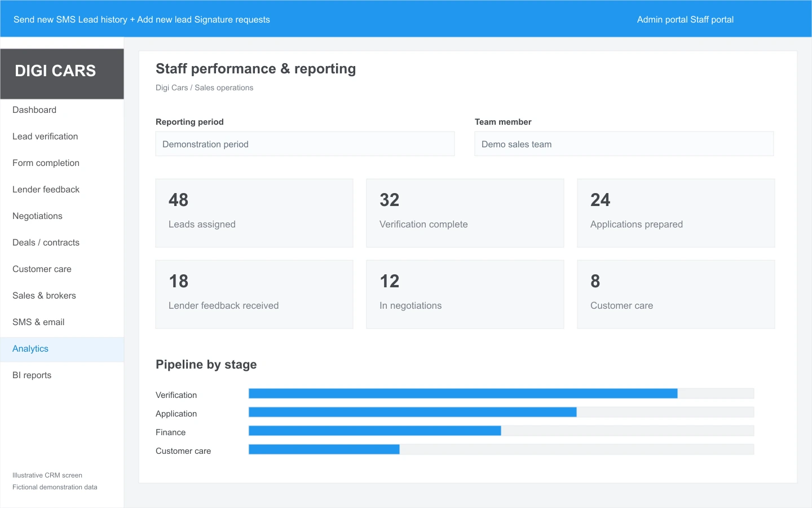Screen dimensions: 812x508
Task: Click the Staff performance & reporting heading
Action: tap(255, 69)
